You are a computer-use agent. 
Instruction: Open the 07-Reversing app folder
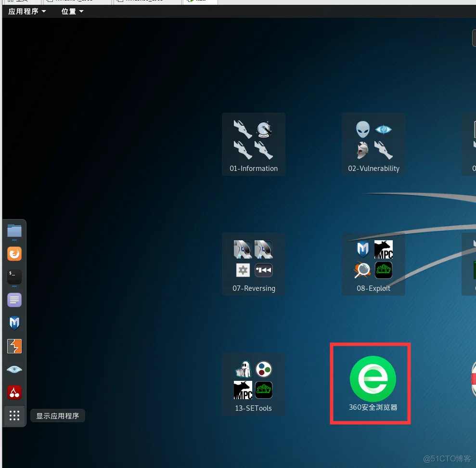click(254, 264)
